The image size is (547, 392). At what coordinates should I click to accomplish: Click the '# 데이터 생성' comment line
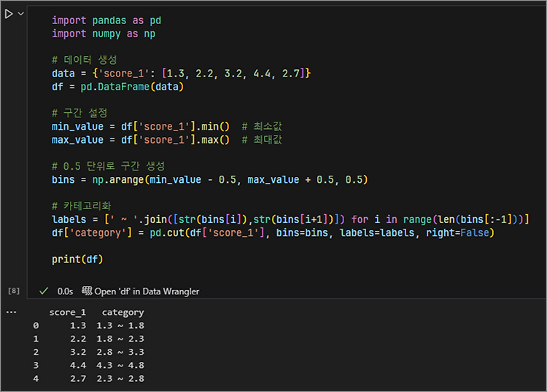[85, 60]
